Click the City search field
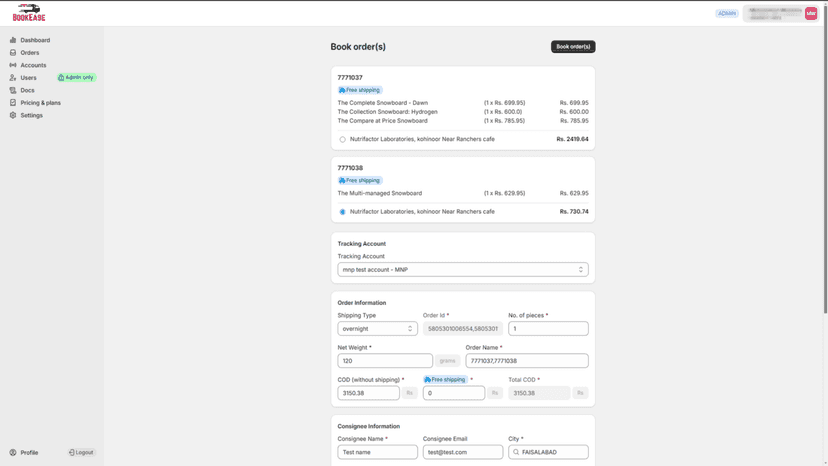 (x=548, y=452)
